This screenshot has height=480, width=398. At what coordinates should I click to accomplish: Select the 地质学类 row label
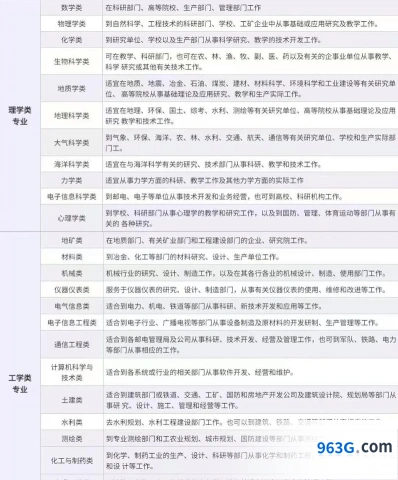tap(72, 88)
